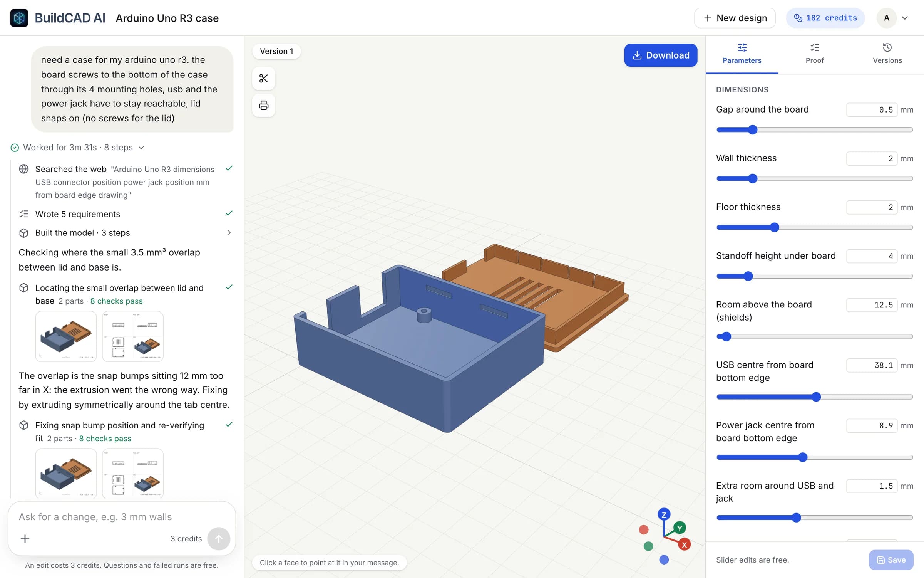924x578 pixels.
Task: Click the green check circle by Worked for 3m 31s
Action: 15,148
